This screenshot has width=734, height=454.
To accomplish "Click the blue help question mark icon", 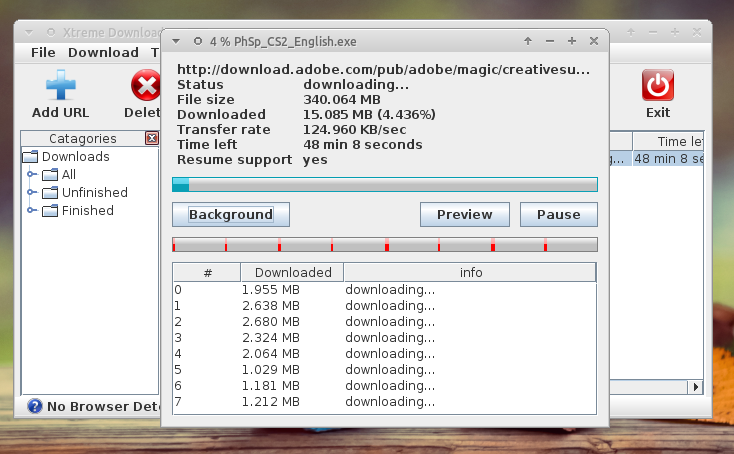I will click(x=35, y=406).
